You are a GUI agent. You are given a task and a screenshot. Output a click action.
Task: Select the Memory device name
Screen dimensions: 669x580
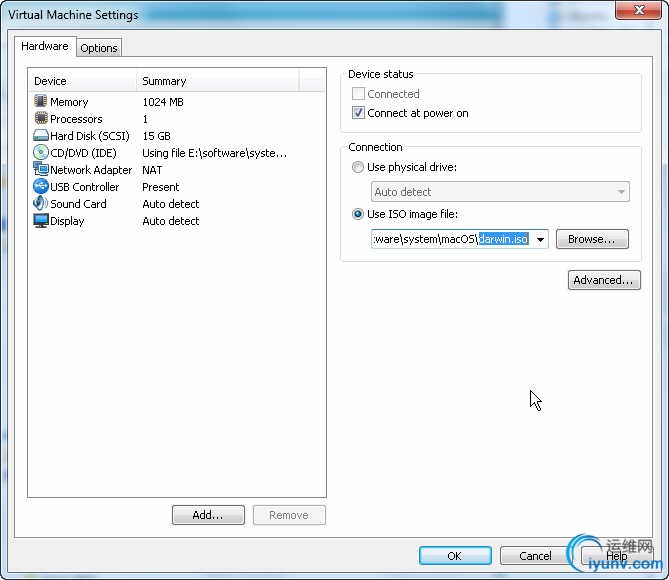69,102
